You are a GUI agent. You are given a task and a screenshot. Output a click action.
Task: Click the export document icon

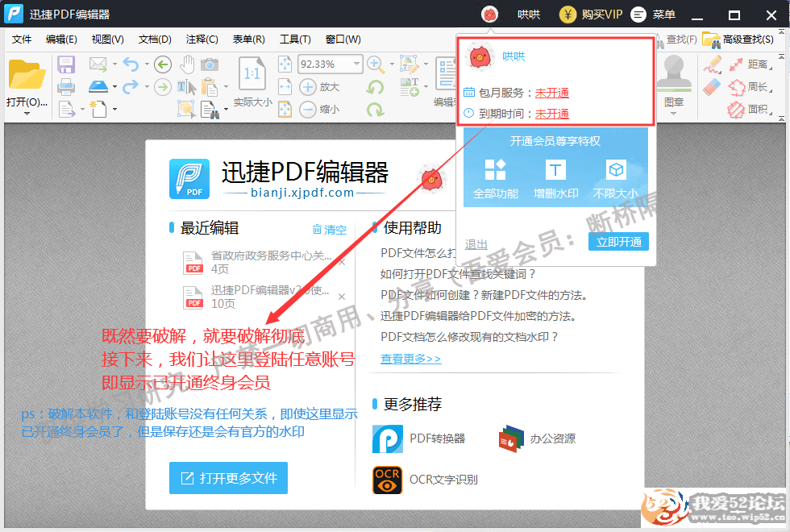67,109
